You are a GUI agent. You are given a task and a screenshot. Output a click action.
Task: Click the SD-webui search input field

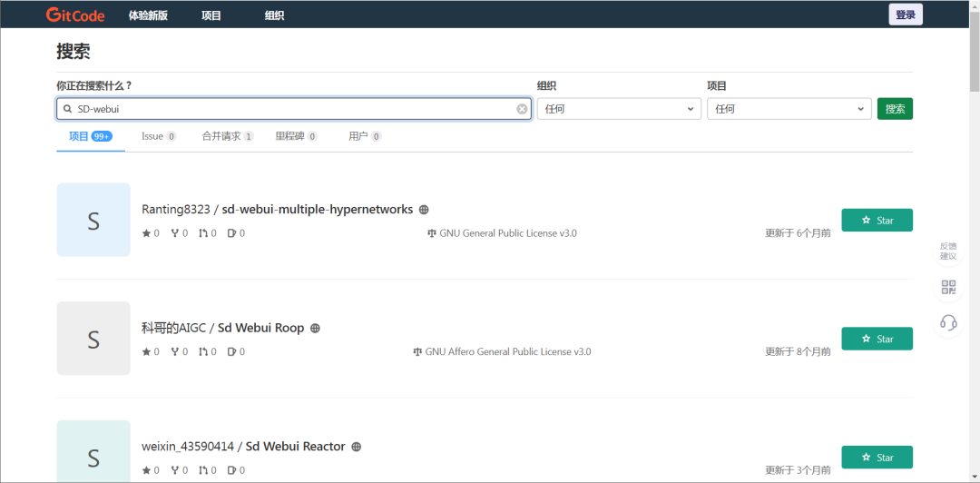[x=294, y=109]
